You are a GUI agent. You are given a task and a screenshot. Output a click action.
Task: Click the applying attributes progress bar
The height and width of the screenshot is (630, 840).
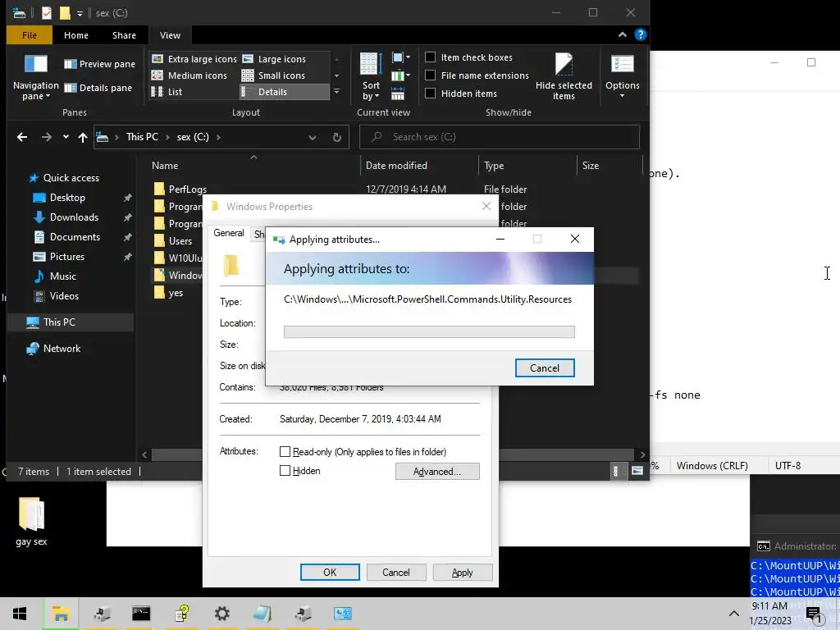pos(429,332)
